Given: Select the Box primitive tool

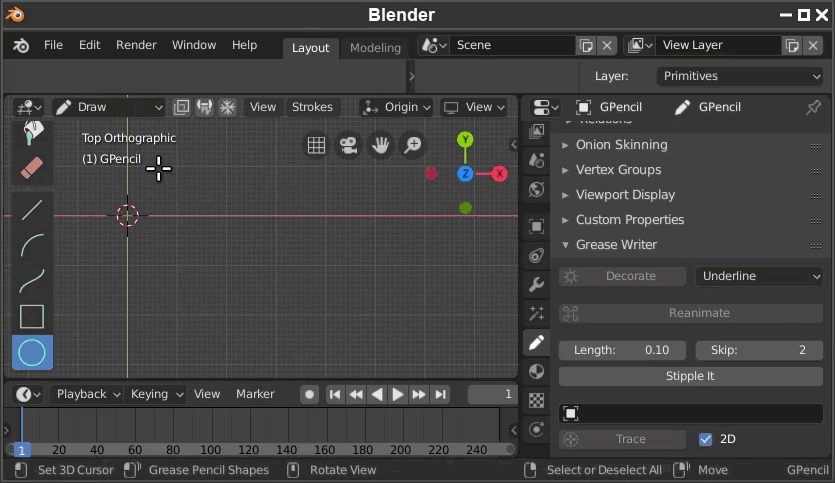Looking at the screenshot, I should pos(32,317).
